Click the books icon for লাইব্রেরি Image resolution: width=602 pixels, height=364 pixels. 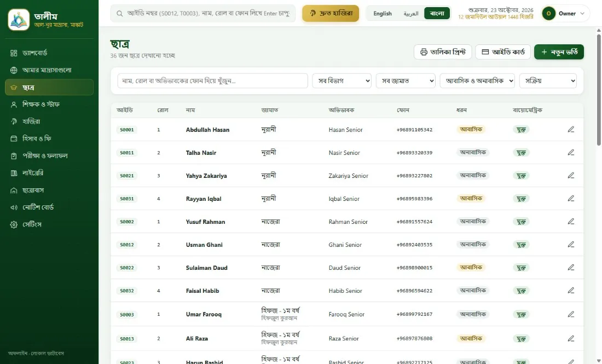pyautogui.click(x=14, y=173)
